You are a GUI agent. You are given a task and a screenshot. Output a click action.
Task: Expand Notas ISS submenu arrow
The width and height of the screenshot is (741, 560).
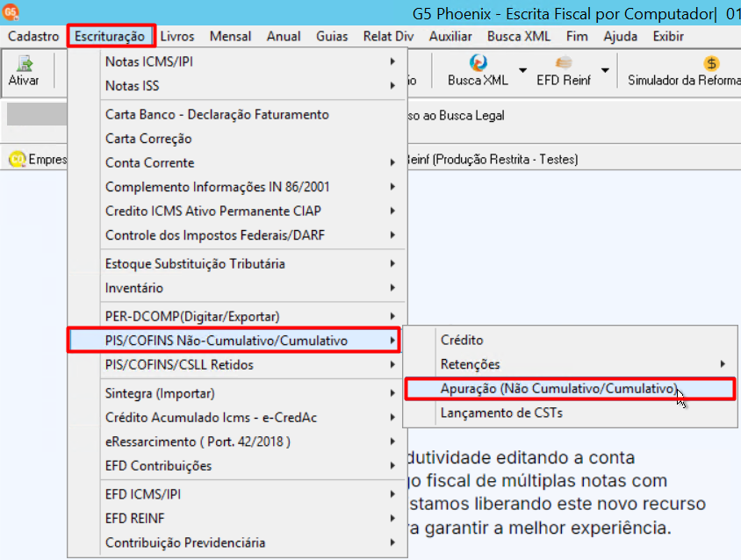coord(392,85)
